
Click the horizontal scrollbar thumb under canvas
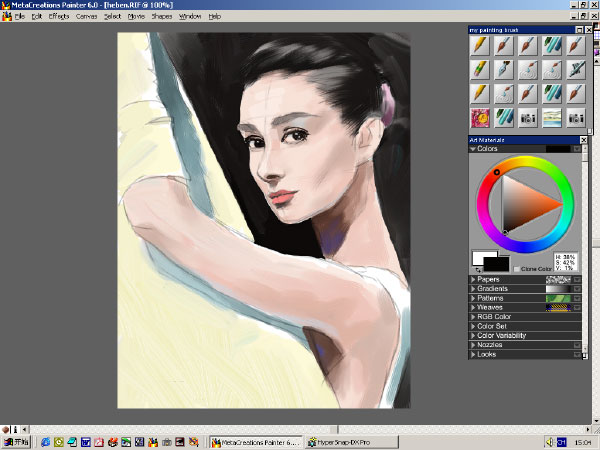tap(334, 430)
